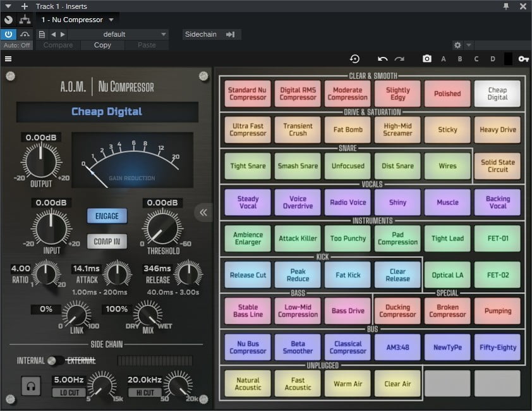Click the black color swatch near snapshots
This screenshot has width=532, height=411.
pos(508,59)
